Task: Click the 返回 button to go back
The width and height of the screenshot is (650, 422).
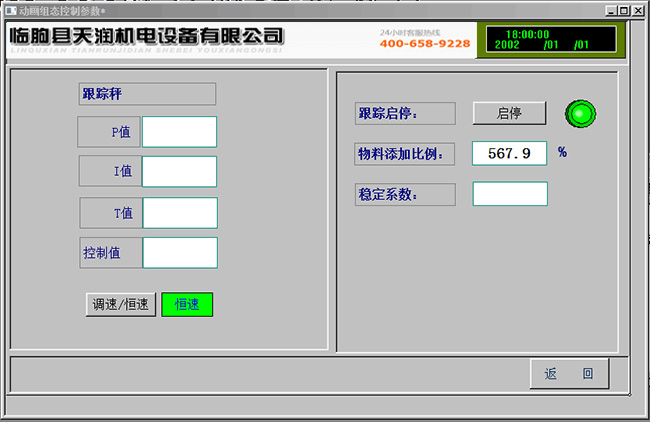Action: (569, 374)
